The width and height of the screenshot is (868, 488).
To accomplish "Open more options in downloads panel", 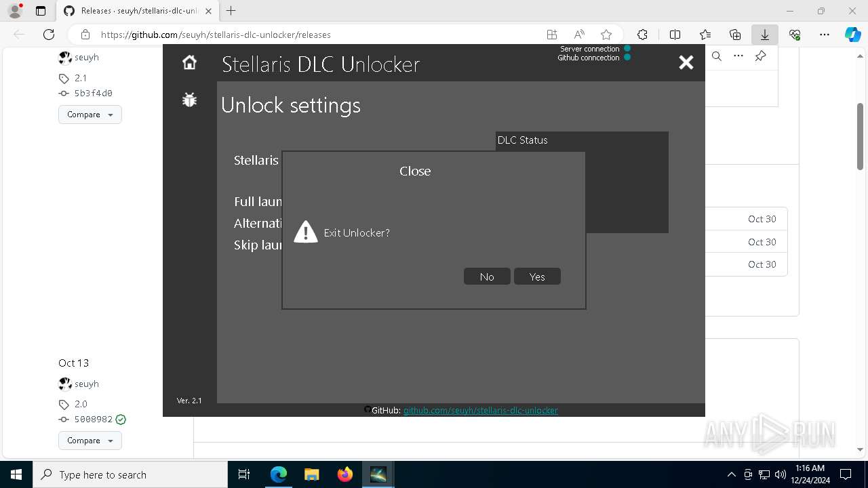I will pos(738,56).
